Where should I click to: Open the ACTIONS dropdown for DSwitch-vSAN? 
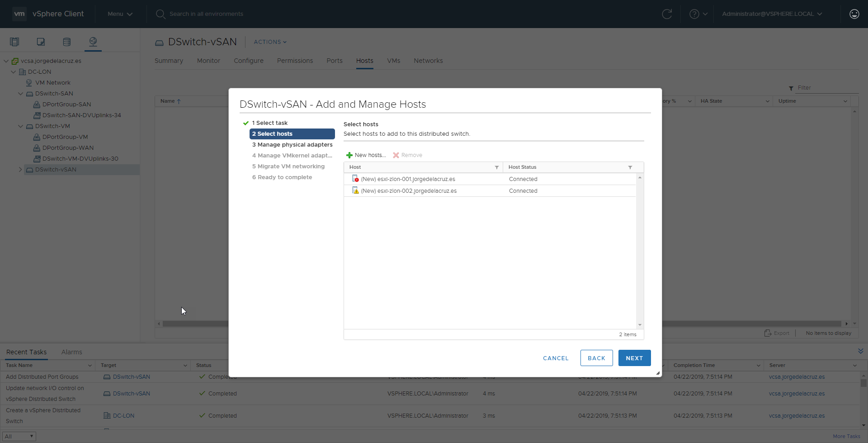270,42
